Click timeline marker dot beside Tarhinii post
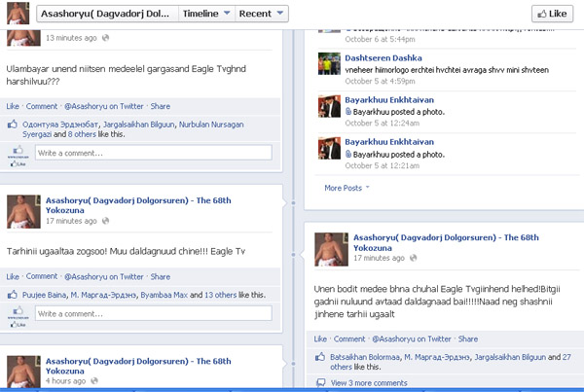The image size is (584, 392). pos(293,203)
